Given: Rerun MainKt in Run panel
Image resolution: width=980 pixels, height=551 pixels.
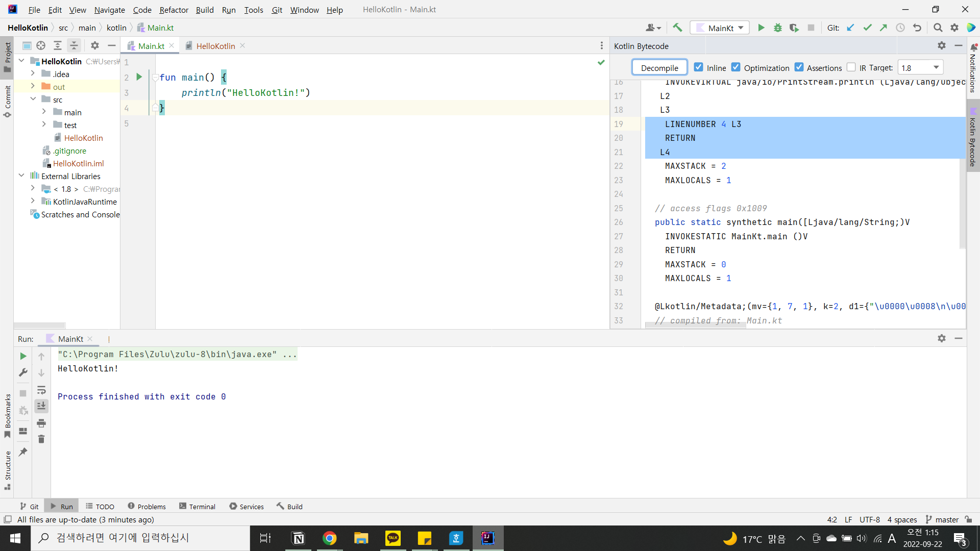Looking at the screenshot, I should [x=23, y=356].
